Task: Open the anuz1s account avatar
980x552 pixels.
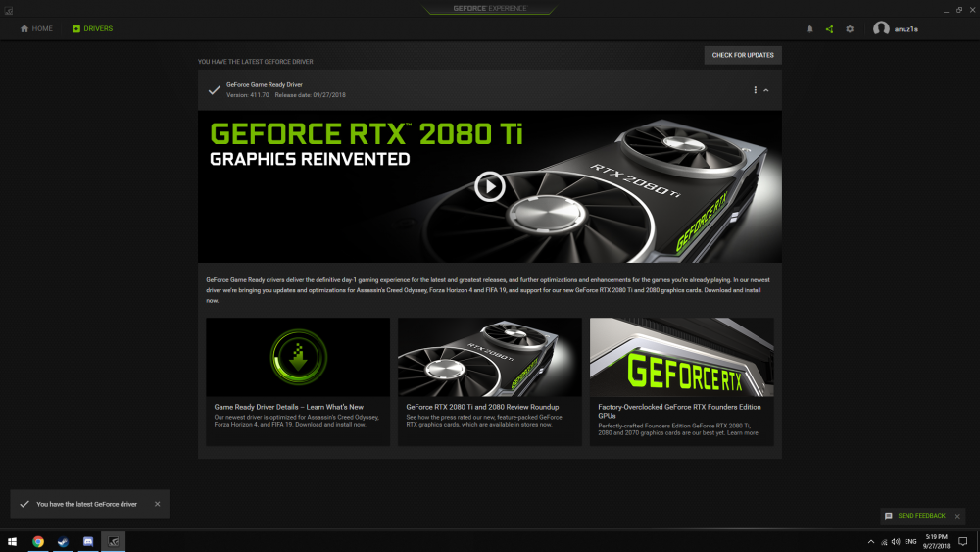Action: tap(881, 28)
